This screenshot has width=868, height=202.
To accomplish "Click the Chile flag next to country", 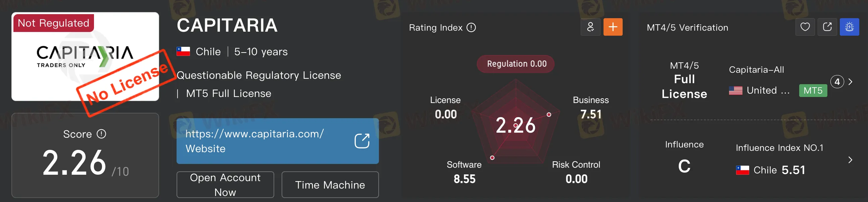I will pyautogui.click(x=183, y=52).
